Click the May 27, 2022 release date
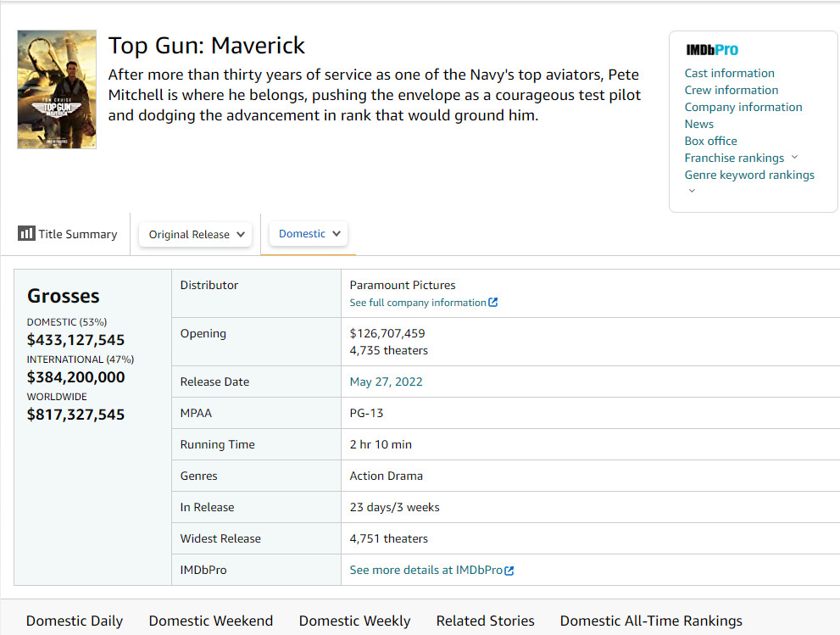This screenshot has width=840, height=635. click(386, 382)
